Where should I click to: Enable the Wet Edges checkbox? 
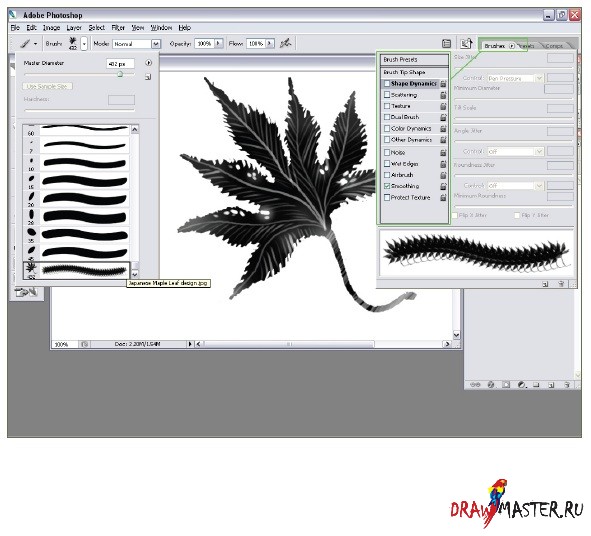(x=387, y=164)
